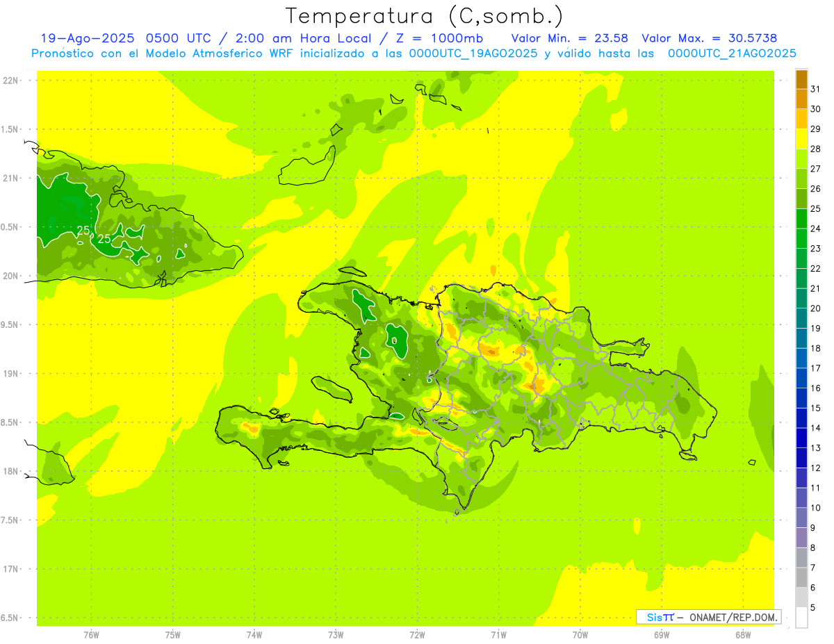Screen dimensions: 834x644
Task: Click the '17N' latitude label
Action: click(x=11, y=569)
